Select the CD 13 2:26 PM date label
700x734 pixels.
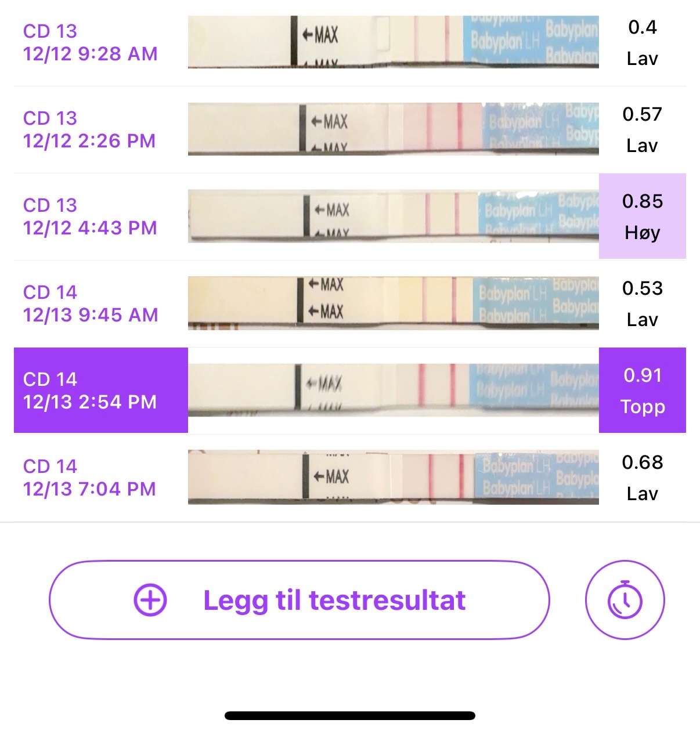click(89, 129)
